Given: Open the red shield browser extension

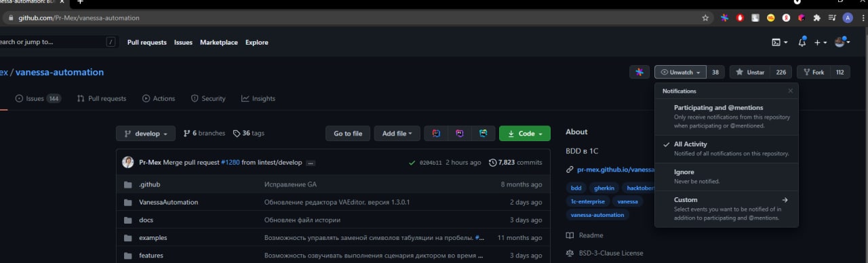Looking at the screenshot, I should tap(740, 18).
